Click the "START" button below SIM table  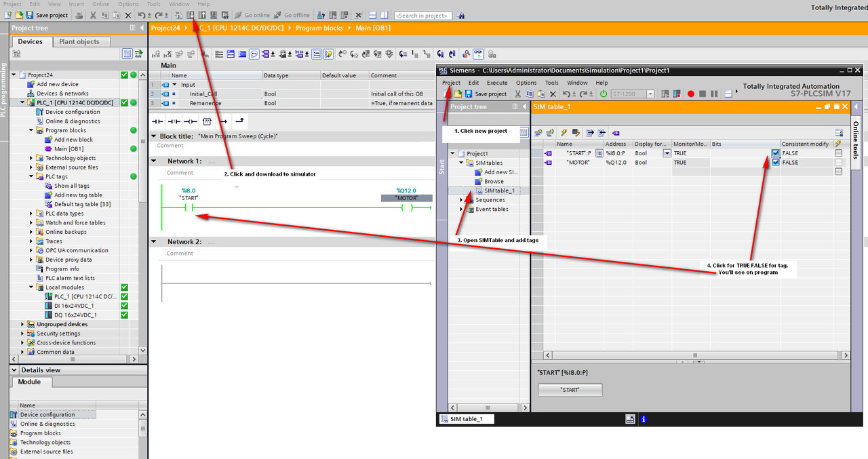point(570,390)
